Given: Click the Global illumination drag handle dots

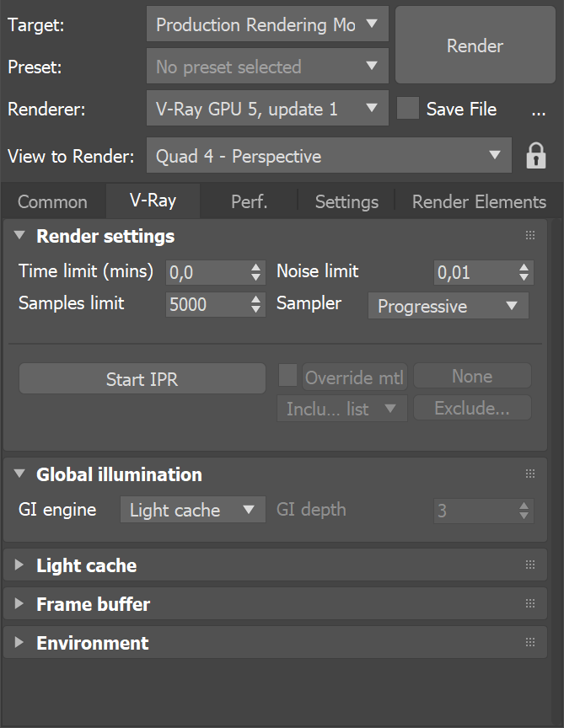Looking at the screenshot, I should 529,474.
